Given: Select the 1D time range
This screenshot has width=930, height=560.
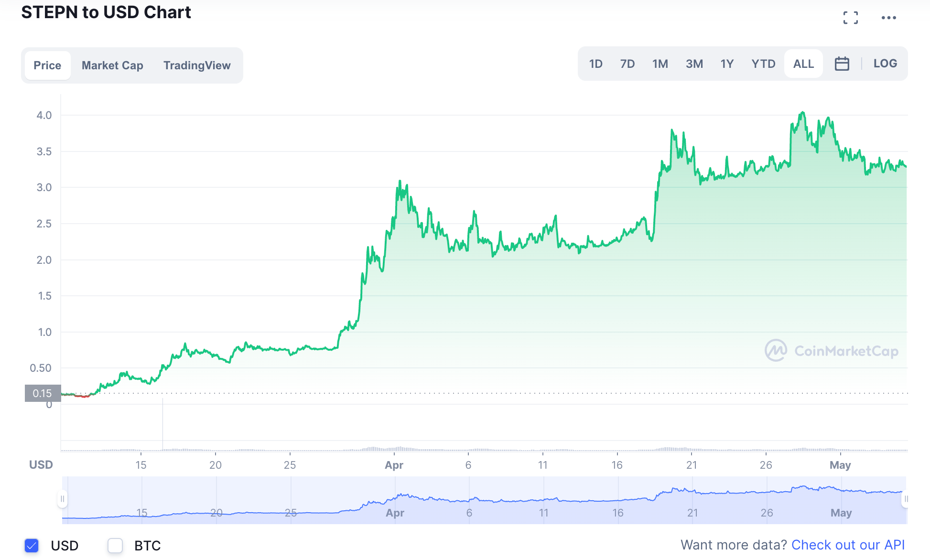Looking at the screenshot, I should (595, 64).
